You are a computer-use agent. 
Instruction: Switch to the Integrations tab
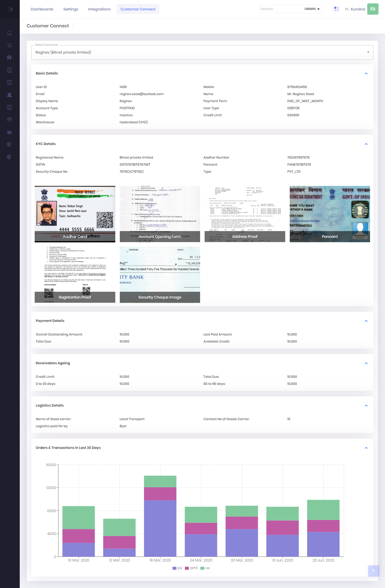(x=99, y=9)
